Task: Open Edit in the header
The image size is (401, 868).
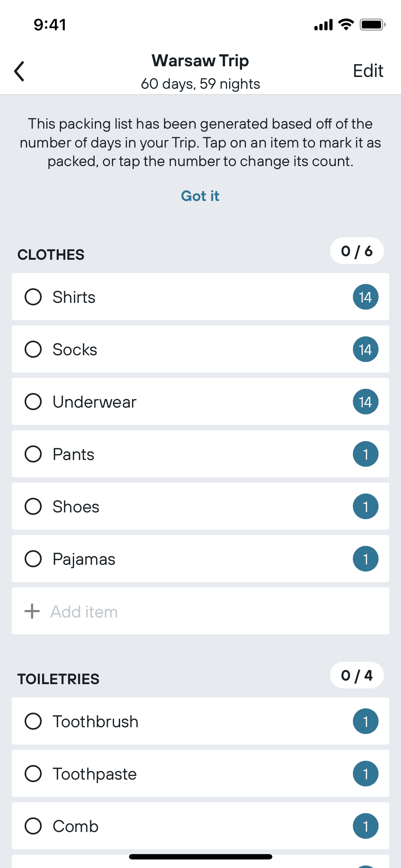Action: tap(368, 71)
